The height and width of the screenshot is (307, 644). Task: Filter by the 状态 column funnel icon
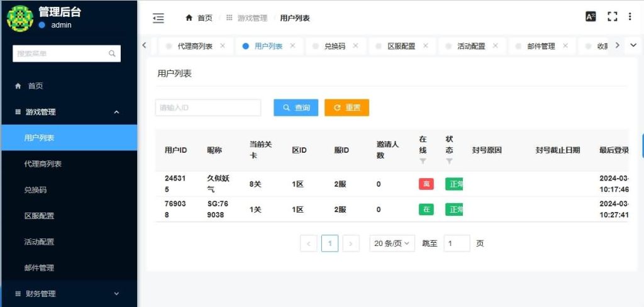tap(449, 162)
